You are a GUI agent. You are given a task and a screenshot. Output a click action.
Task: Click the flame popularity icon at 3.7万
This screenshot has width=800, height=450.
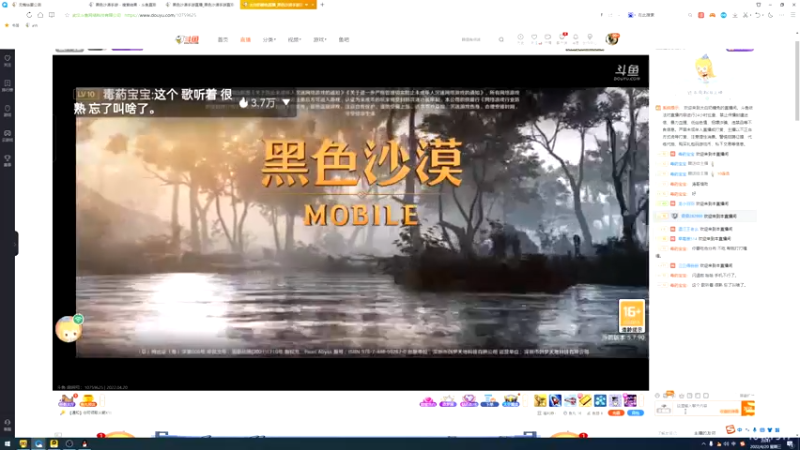(x=244, y=103)
